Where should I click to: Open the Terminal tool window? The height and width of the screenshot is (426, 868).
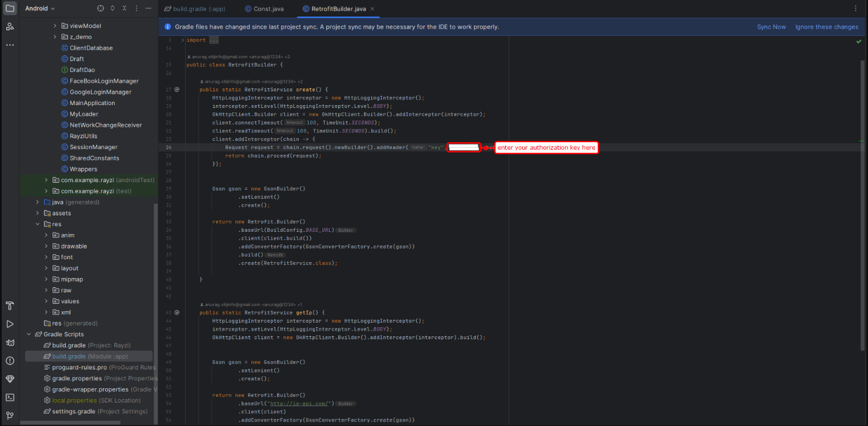[x=10, y=397]
